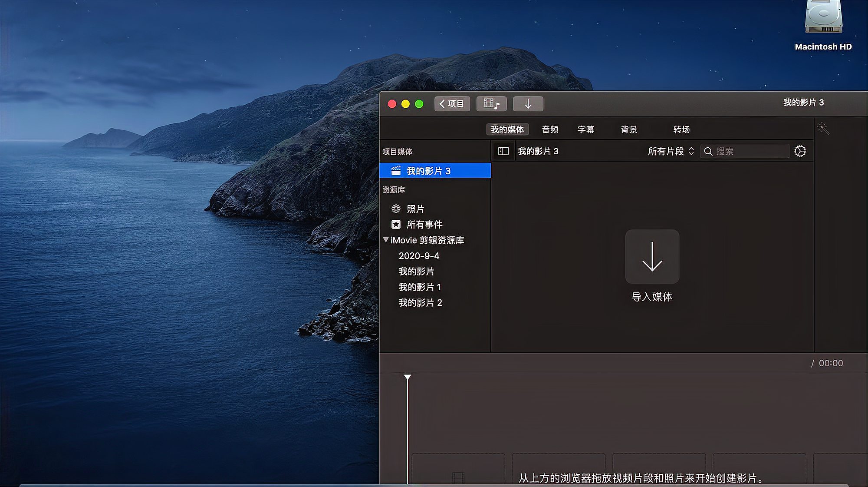Click the Macintosh HD desktop drive icon
Screen dimensions: 868x487
coord(823,17)
